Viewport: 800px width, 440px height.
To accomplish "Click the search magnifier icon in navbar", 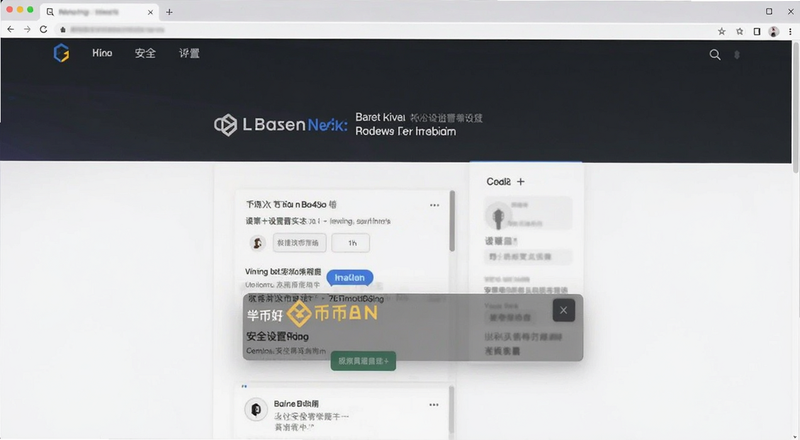I will (x=715, y=55).
